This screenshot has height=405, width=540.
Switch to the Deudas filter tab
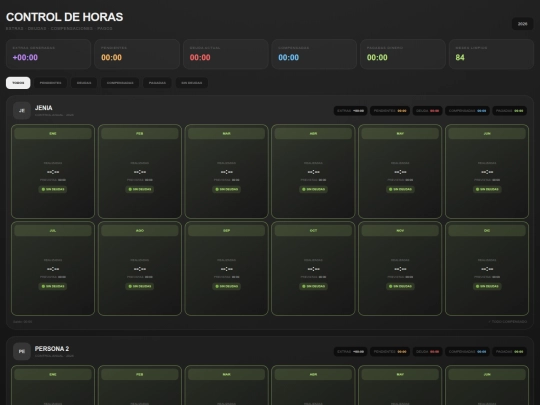pyautogui.click(x=84, y=83)
